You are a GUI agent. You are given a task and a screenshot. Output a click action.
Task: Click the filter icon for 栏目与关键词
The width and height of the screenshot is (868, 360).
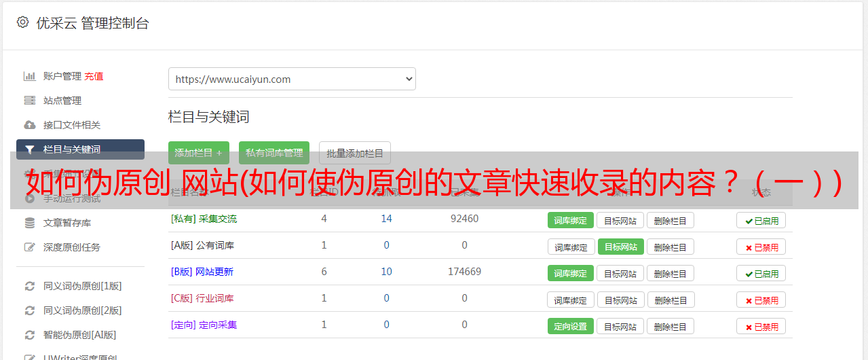tap(29, 149)
